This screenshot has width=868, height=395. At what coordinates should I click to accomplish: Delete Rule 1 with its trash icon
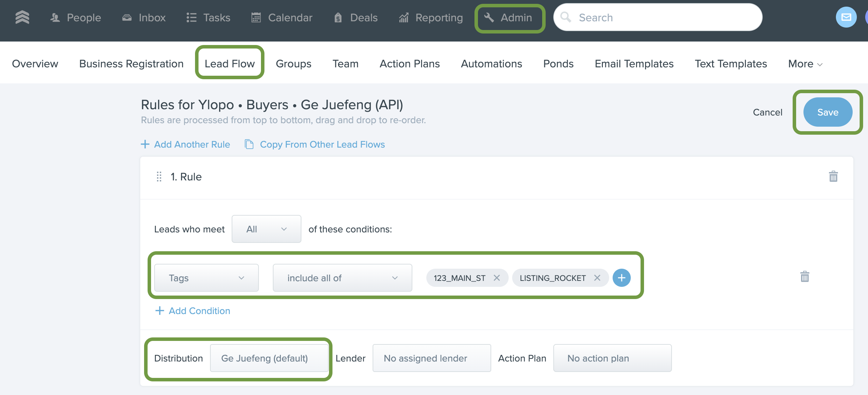(833, 177)
